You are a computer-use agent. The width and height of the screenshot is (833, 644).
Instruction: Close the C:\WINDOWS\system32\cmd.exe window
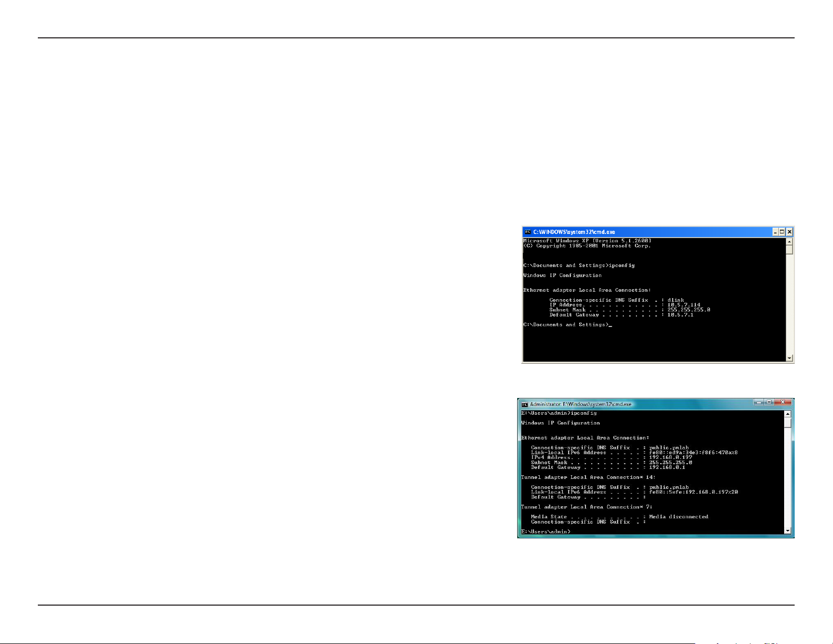789,232
